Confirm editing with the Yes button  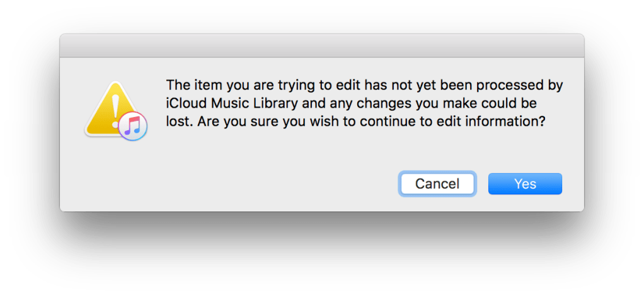(x=525, y=184)
